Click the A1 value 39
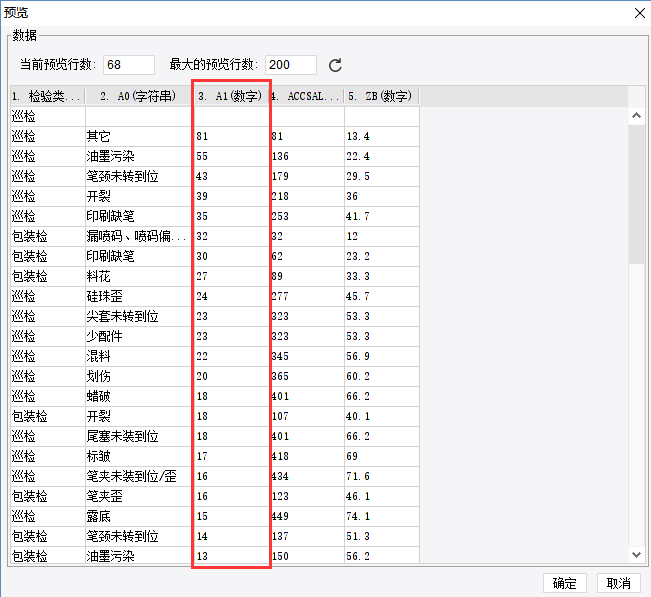This screenshot has height=597, width=651. (x=231, y=196)
